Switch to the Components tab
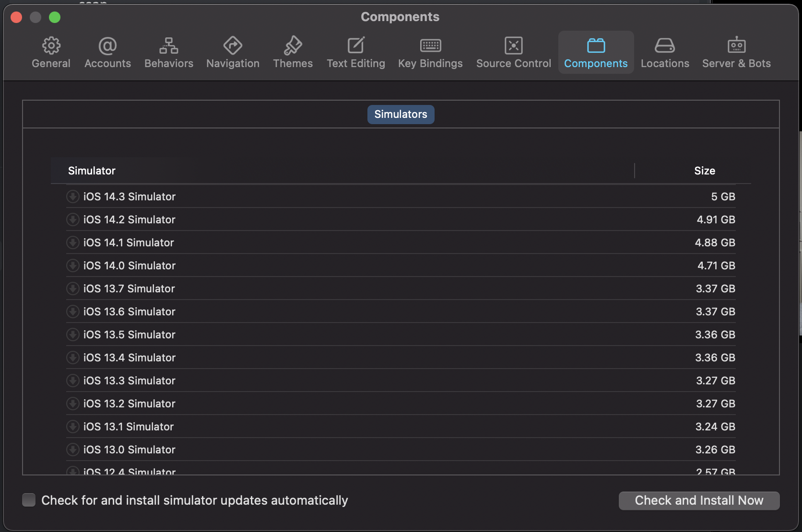The image size is (802, 532). (x=596, y=52)
